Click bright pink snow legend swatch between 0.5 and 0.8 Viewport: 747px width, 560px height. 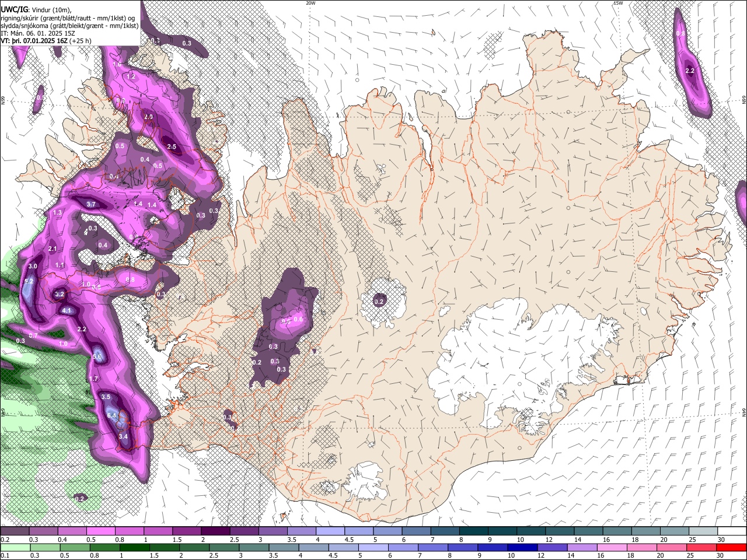coord(100,531)
